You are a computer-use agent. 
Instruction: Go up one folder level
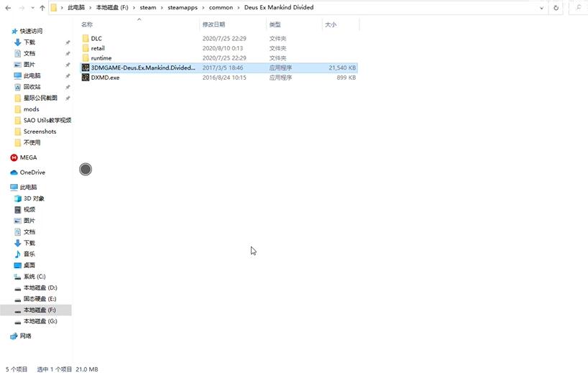(42, 7)
